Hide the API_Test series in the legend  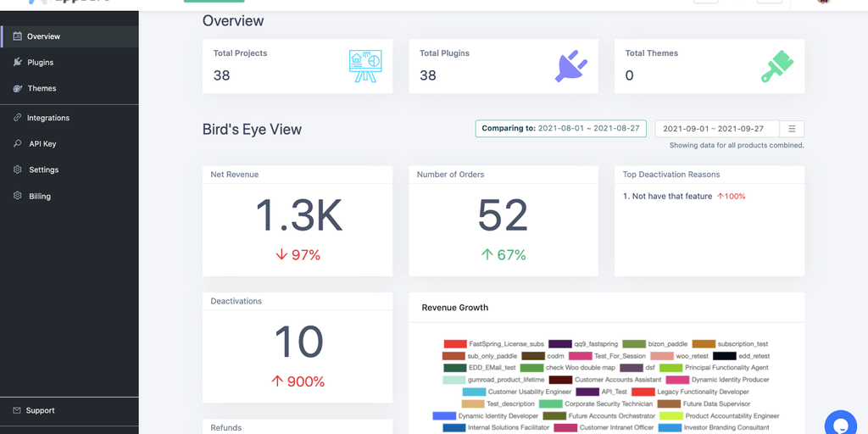click(587, 392)
